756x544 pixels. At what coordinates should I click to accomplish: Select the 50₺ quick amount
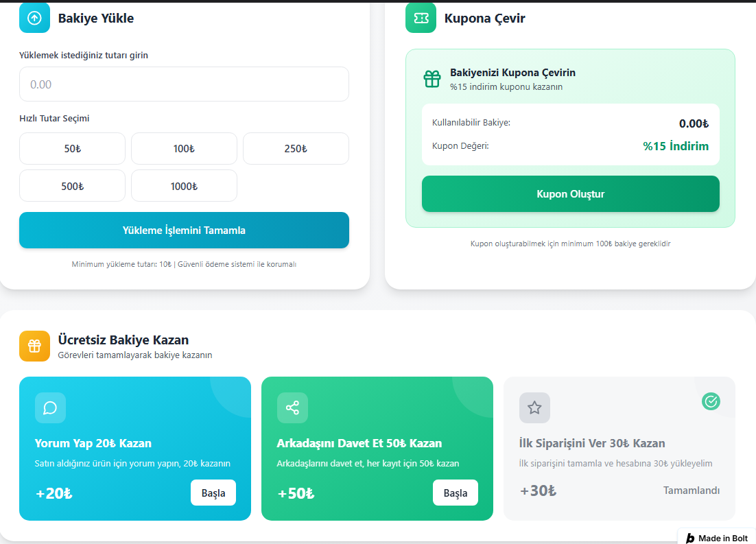coord(72,149)
